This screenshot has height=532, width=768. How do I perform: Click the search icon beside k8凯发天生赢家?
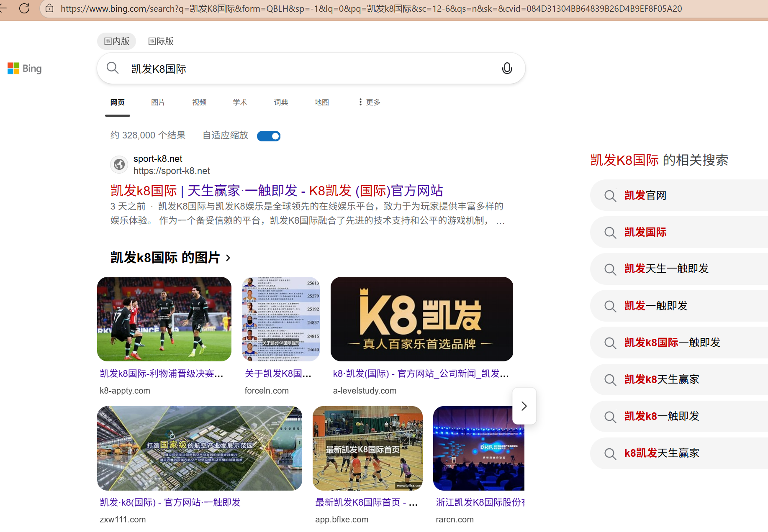[610, 453]
